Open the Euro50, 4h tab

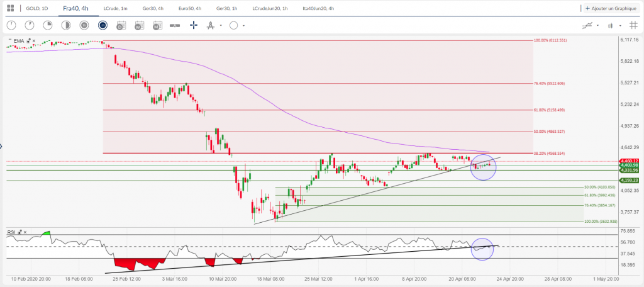tap(188, 9)
